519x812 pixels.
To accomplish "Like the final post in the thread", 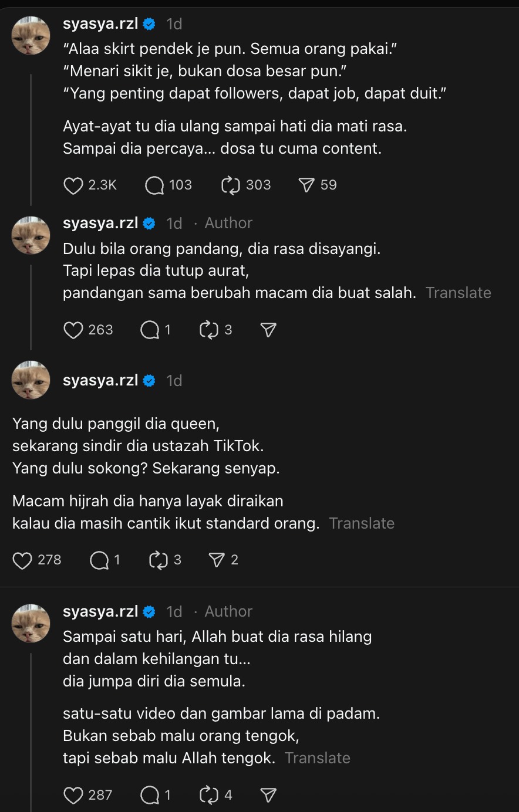I will coord(73,795).
